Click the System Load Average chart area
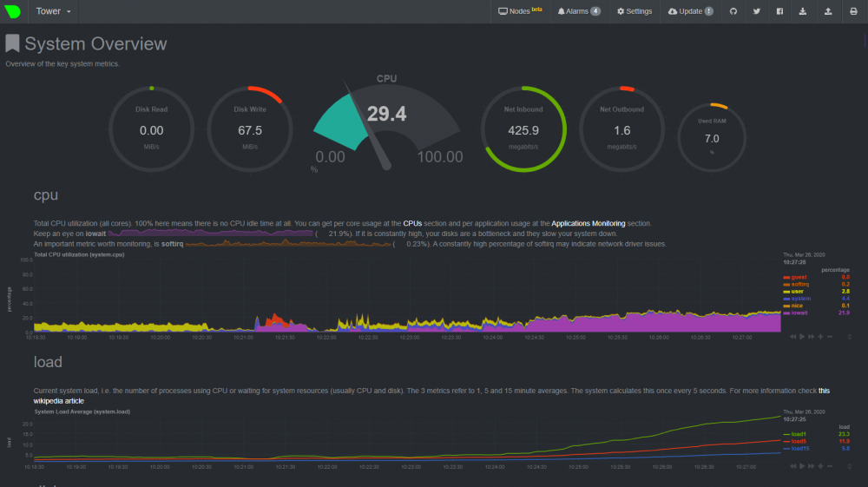 coord(407,438)
